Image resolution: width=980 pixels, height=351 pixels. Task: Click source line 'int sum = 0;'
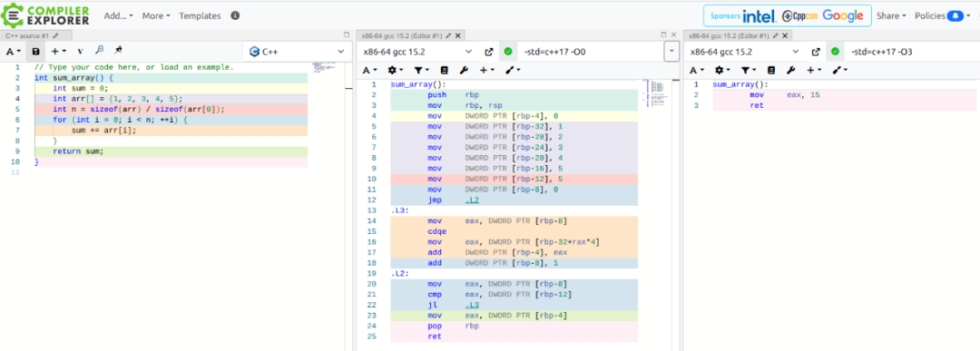tap(81, 88)
